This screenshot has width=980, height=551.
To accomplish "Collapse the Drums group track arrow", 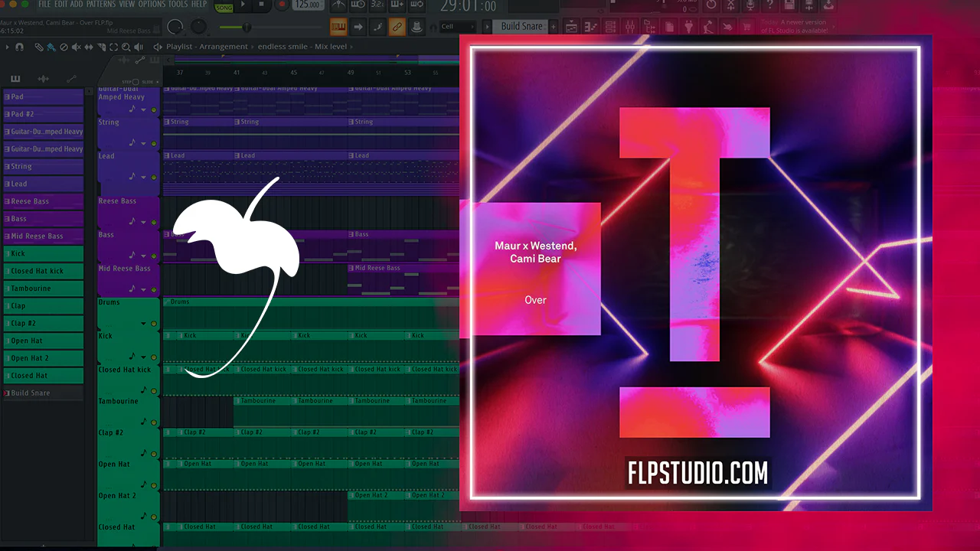I will [x=143, y=324].
